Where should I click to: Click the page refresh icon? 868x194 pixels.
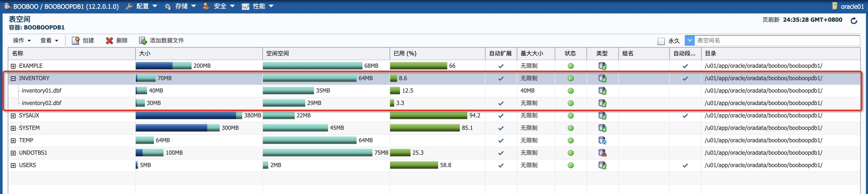pos(854,21)
